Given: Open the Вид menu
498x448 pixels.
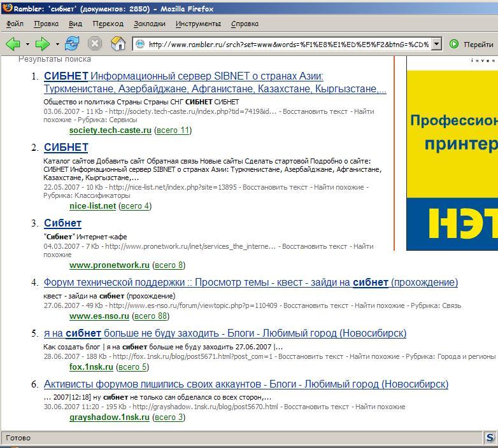Looking at the screenshot, I should click(x=75, y=24).
